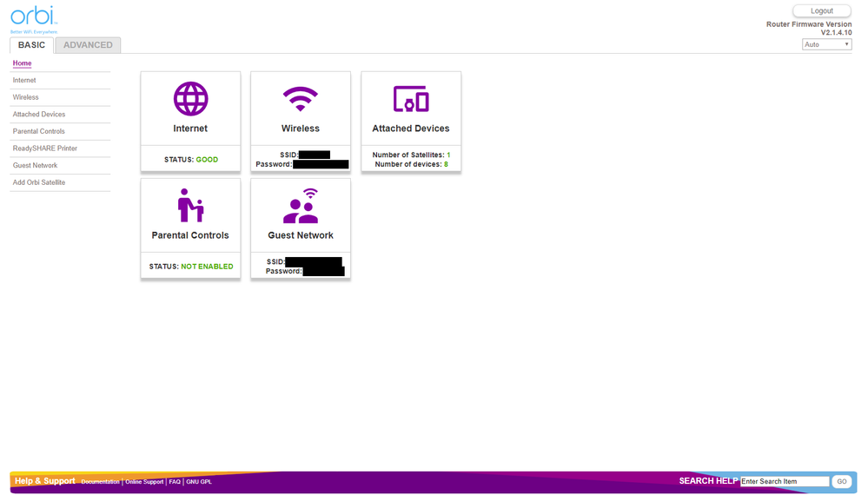The height and width of the screenshot is (495, 868).
Task: Select the BASIC tab
Action: [31, 45]
